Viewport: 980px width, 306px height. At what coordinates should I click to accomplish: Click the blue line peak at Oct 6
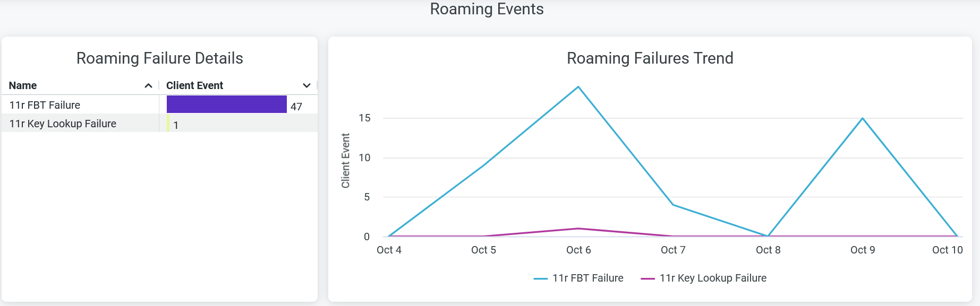[578, 87]
